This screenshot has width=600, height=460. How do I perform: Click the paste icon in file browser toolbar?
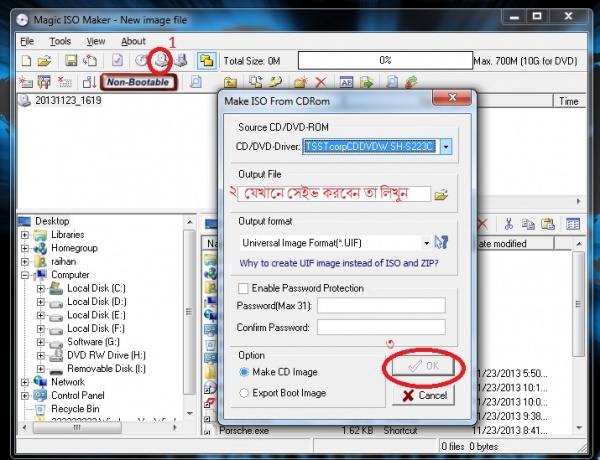[548, 224]
